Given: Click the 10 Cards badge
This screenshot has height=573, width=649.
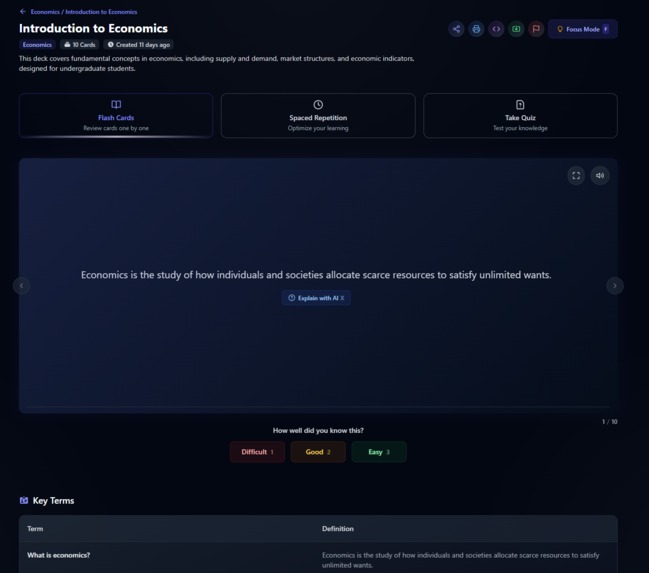Looking at the screenshot, I should coord(79,45).
